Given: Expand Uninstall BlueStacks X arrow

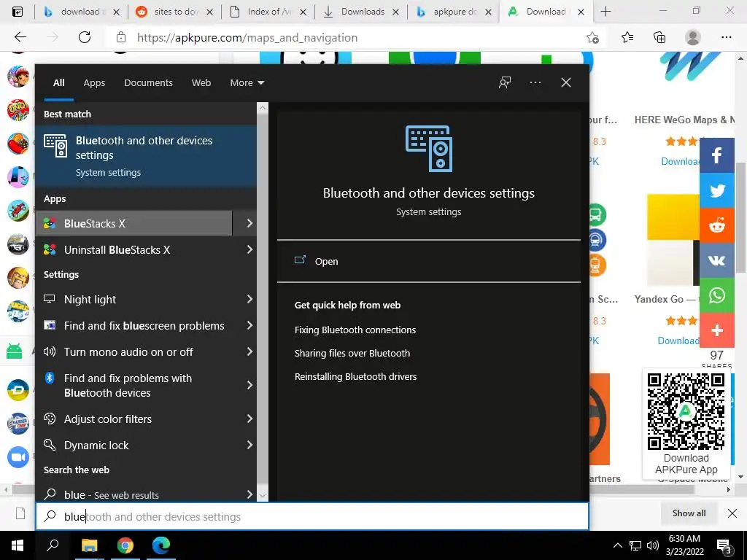Looking at the screenshot, I should [249, 249].
